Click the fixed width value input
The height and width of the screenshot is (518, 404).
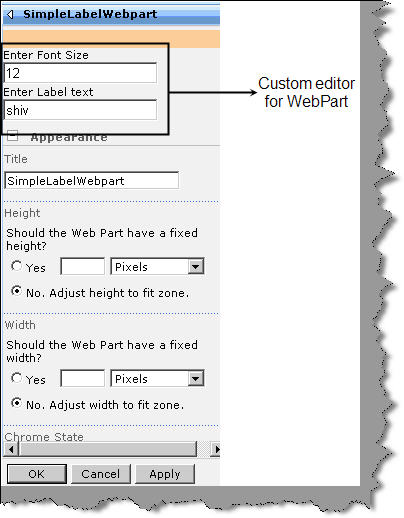tap(83, 378)
